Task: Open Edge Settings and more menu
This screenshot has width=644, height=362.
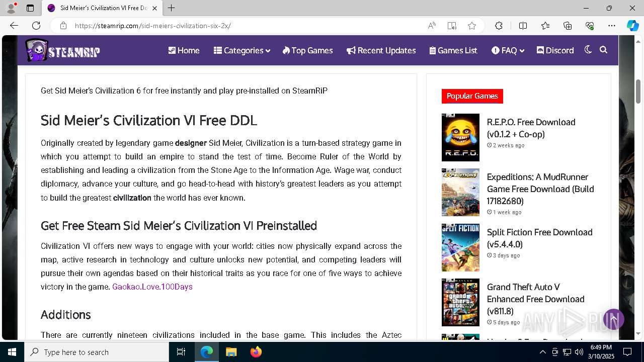Action: tap(612, 26)
